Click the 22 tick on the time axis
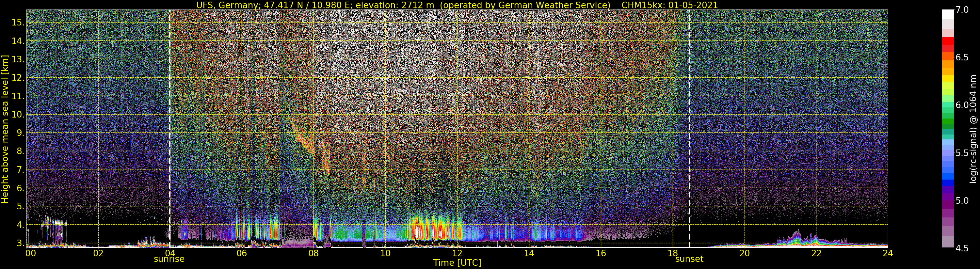Image resolution: width=980 pixels, height=269 pixels. click(816, 253)
